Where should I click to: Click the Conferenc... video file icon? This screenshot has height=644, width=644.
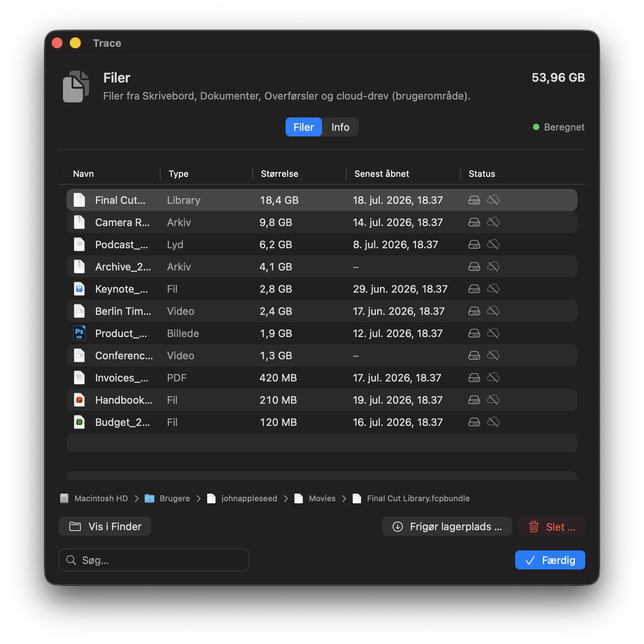[79, 355]
